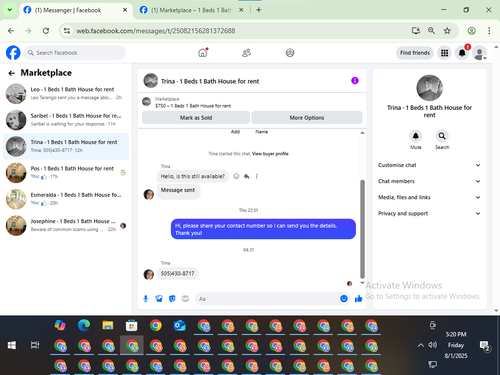The width and height of the screenshot is (500, 375).
Task: Reply to 'Hello, is this still available?' message
Action: tap(247, 176)
